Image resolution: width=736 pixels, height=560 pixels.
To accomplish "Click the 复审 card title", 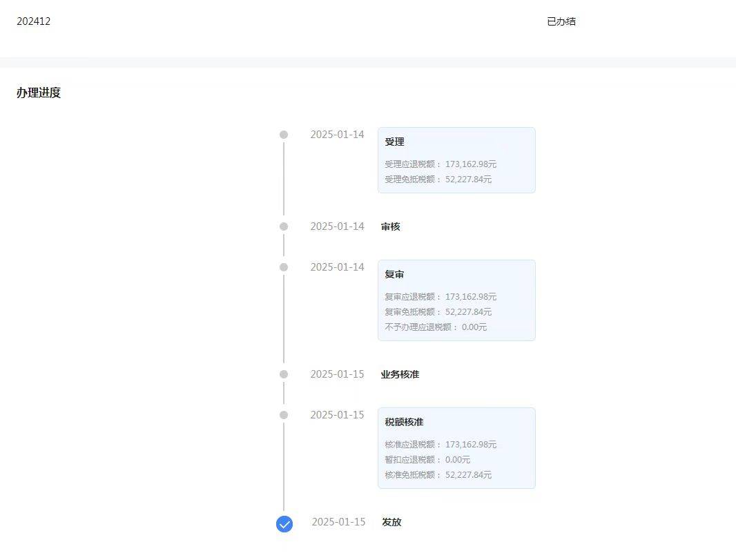I will coord(394,275).
